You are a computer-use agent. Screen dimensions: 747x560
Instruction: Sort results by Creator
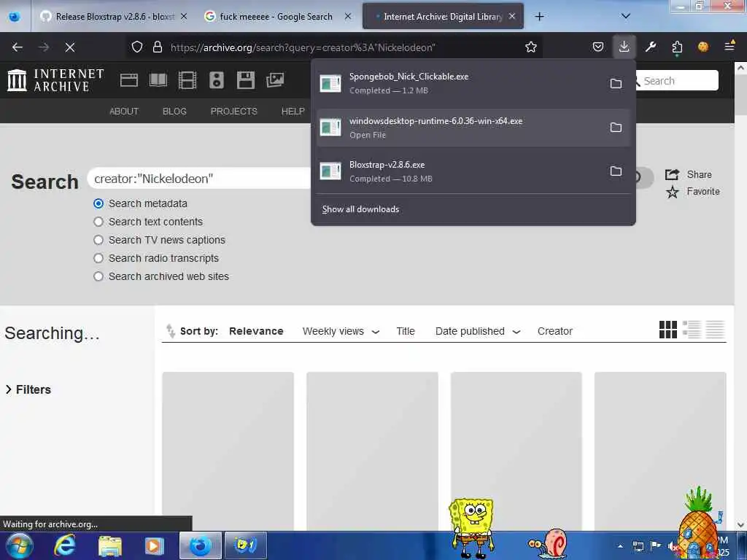tap(554, 331)
